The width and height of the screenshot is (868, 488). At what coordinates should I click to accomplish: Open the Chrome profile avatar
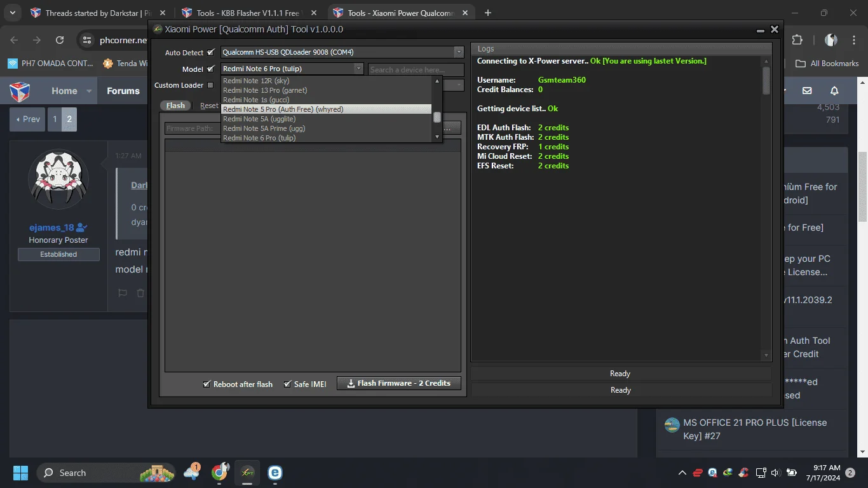[x=831, y=40]
